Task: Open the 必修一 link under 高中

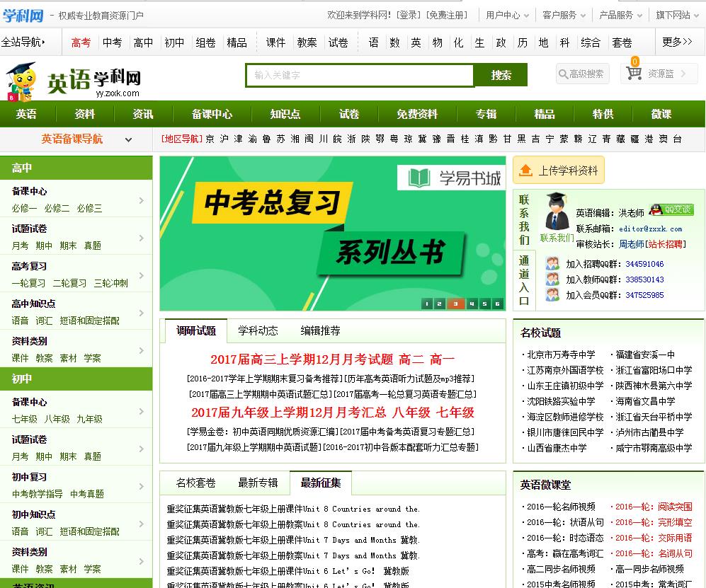Action: click(x=24, y=208)
